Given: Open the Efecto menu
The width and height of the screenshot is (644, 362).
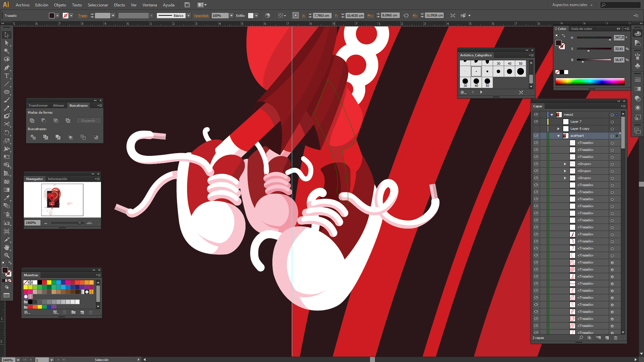Looking at the screenshot, I should click(x=119, y=5).
